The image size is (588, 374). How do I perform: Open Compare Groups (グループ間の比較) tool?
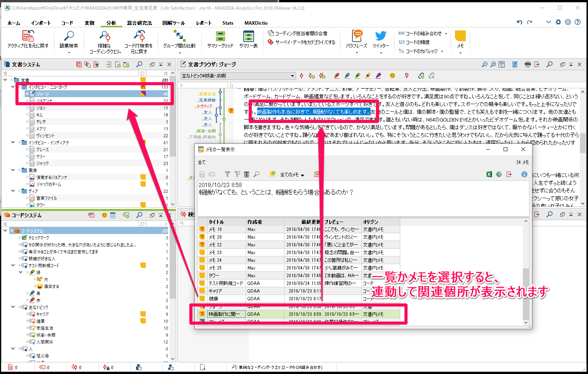point(179,40)
